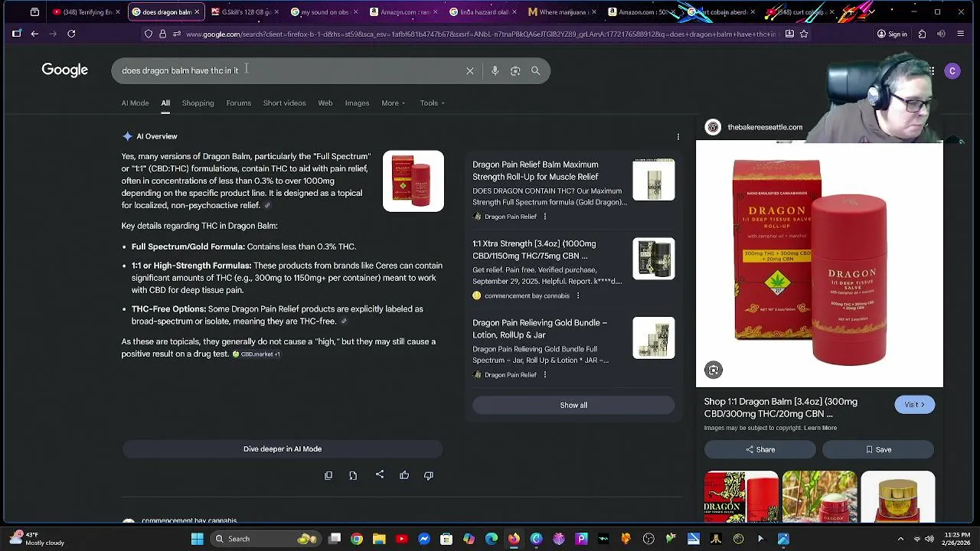Bookmark this page with the star icon
Viewport: 980px width, 551px height.
click(804, 34)
